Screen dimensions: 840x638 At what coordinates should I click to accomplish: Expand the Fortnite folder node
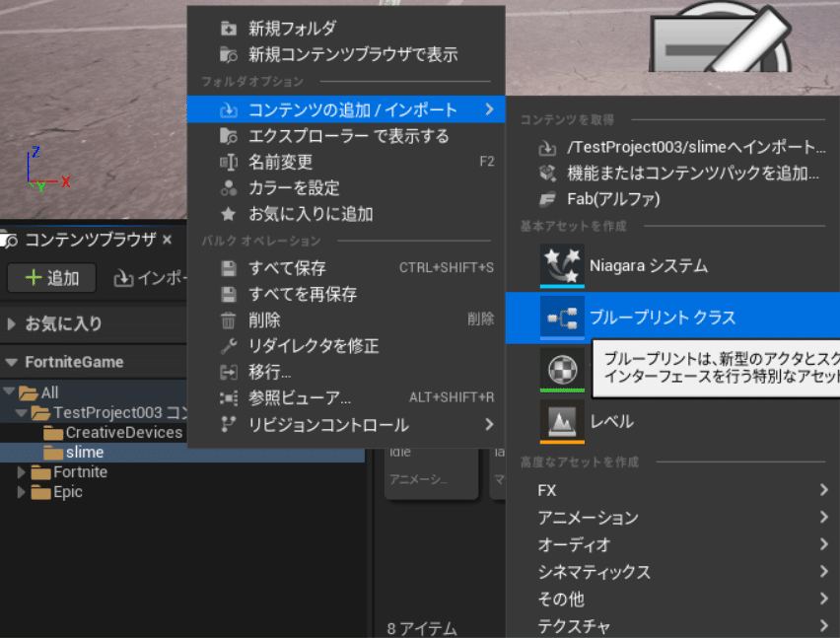(21, 472)
